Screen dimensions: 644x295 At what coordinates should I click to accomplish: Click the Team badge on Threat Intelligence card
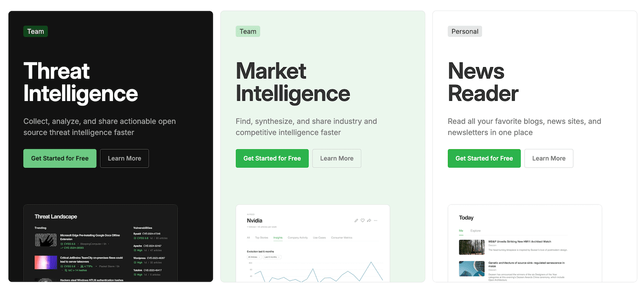pos(35,31)
